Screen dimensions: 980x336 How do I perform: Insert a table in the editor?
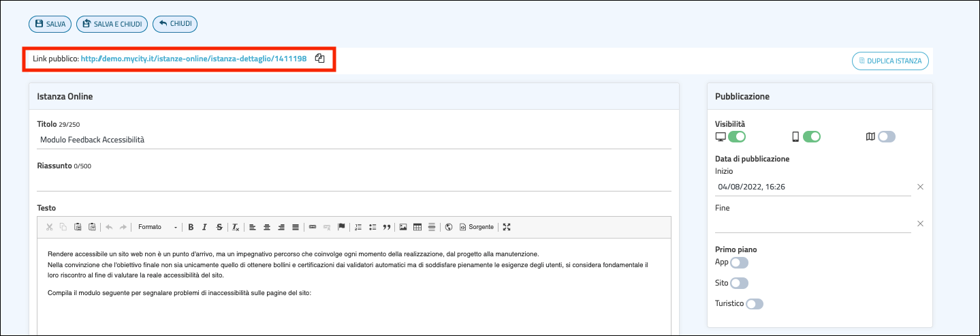(x=417, y=227)
